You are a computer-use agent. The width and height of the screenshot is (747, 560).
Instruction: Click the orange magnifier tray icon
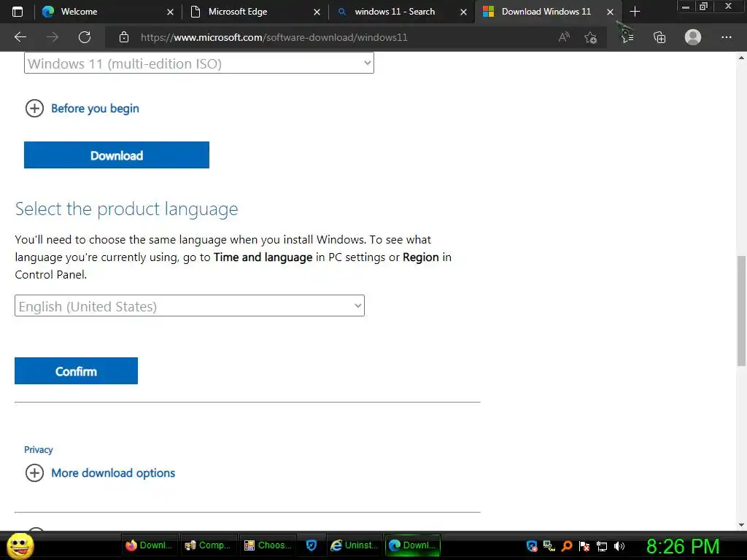pos(567,546)
